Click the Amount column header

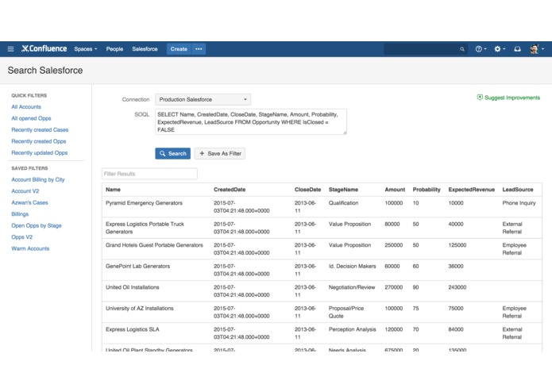tap(395, 190)
